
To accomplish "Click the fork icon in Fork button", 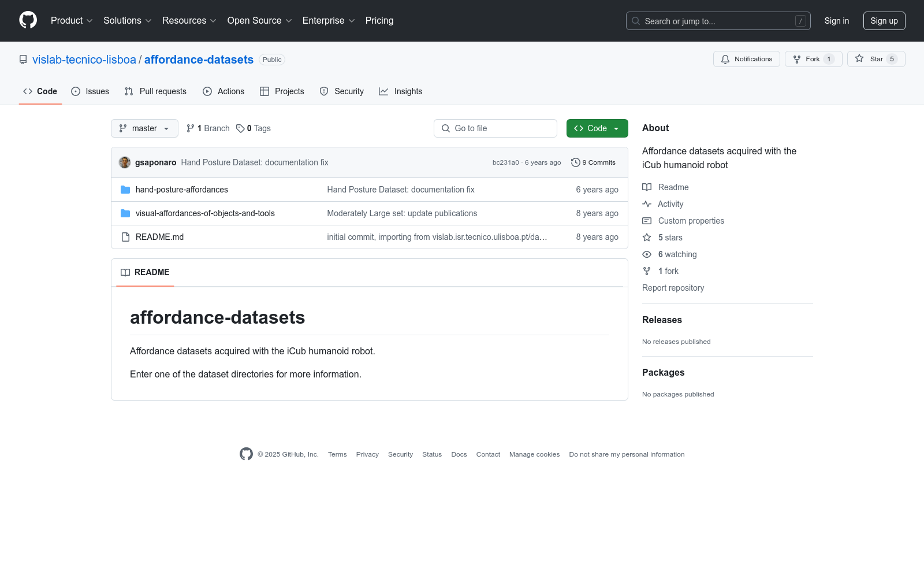I will [x=797, y=59].
